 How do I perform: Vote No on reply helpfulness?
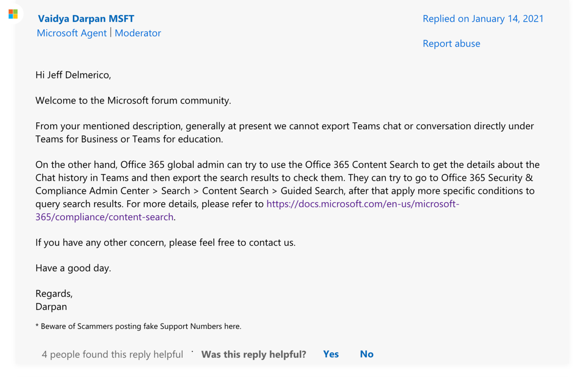pyautogui.click(x=366, y=354)
